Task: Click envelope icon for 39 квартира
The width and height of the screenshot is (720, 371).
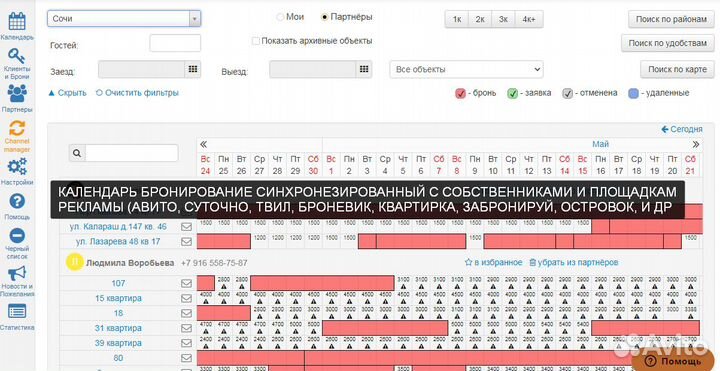Action: click(186, 343)
